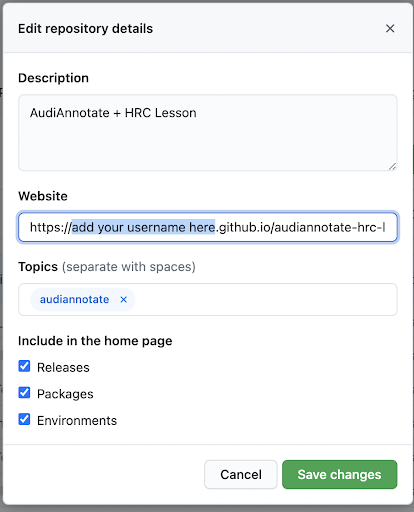The image size is (414, 512).
Task: Select the audiannotate topic tag text
Action: coord(74,300)
